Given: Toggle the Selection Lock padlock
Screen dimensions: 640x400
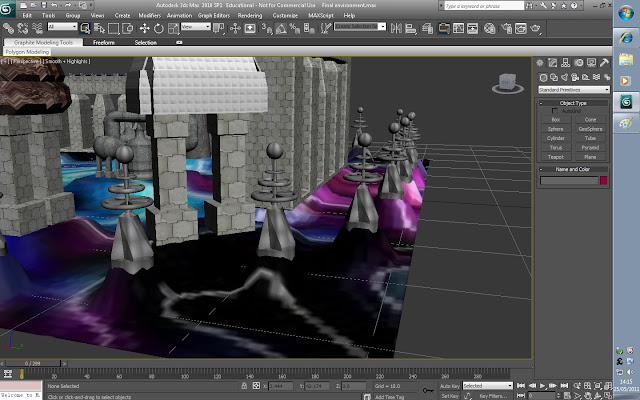Looking at the screenshot, I should [244, 386].
